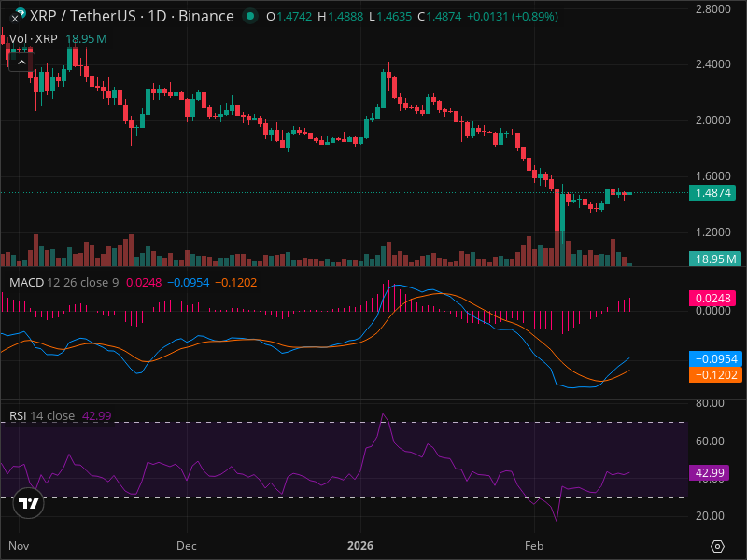Image resolution: width=747 pixels, height=560 pixels.
Task: Select the RSI 14 close legend label
Action: [42, 415]
